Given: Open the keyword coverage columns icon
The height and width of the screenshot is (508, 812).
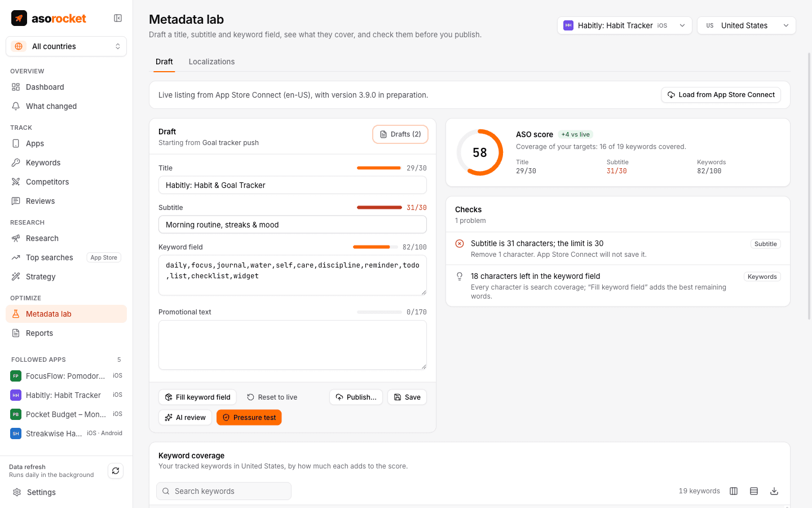Looking at the screenshot, I should (x=734, y=491).
